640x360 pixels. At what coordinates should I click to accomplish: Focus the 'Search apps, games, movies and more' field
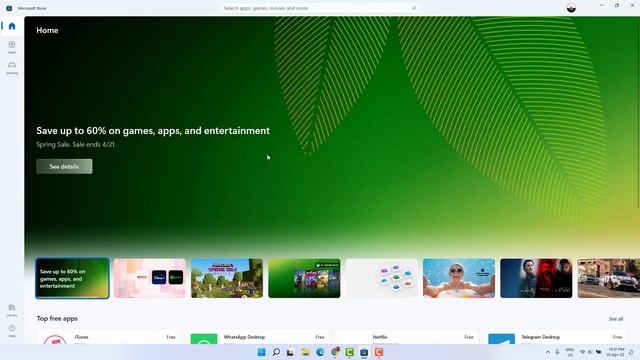click(x=319, y=8)
